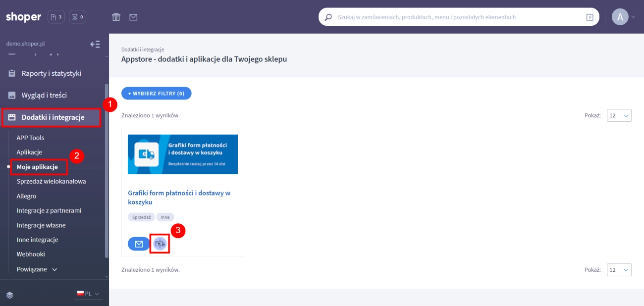Open Sprzedaż wielokanałowa submenu item

(x=51, y=181)
